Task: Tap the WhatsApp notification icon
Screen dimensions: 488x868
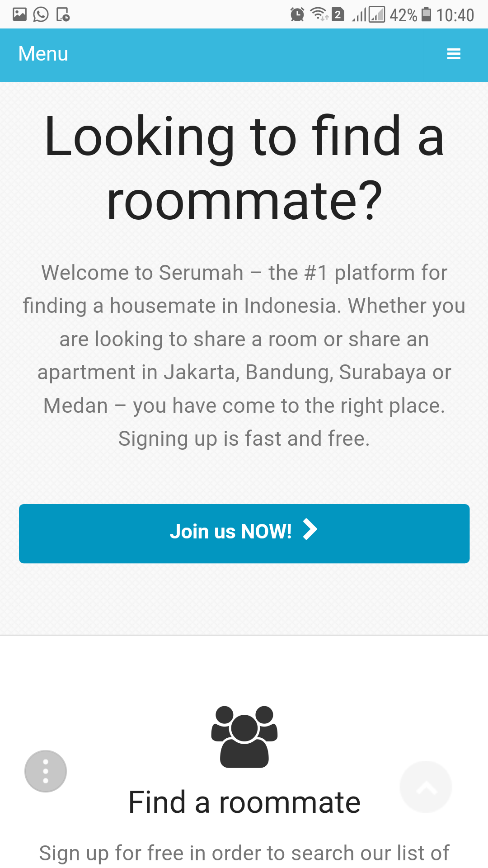Action: [41, 15]
